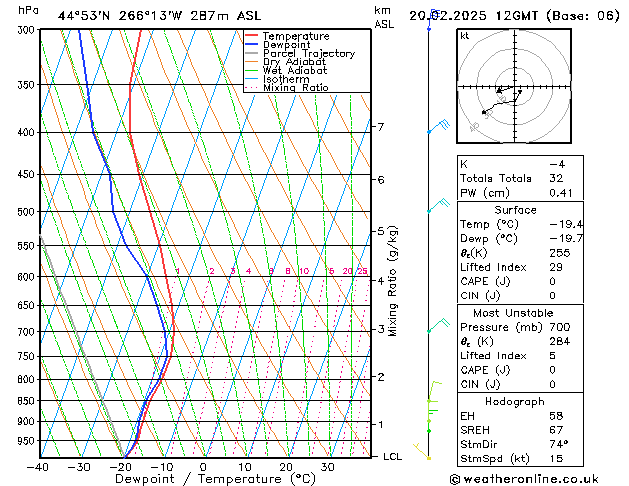Click the '4' km altitude label

(381, 281)
